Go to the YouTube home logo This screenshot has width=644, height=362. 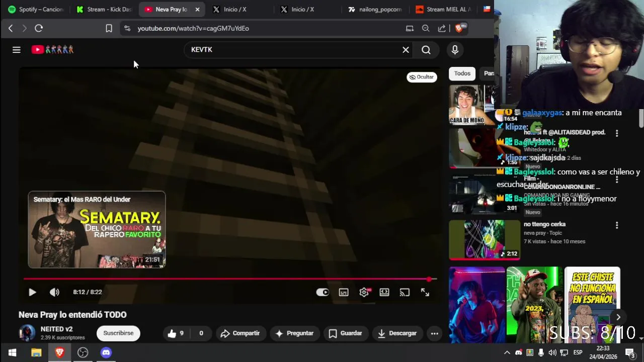53,49
